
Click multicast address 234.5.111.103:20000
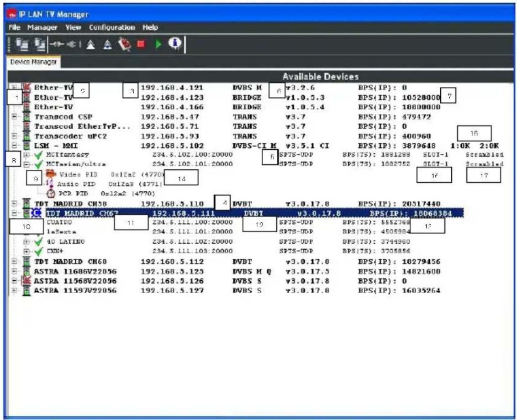click(x=193, y=251)
